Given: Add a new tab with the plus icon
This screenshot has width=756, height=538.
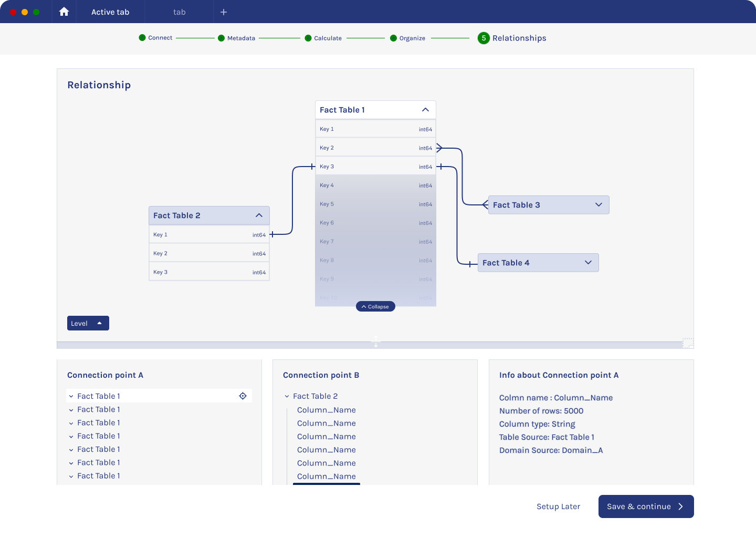Looking at the screenshot, I should (224, 12).
